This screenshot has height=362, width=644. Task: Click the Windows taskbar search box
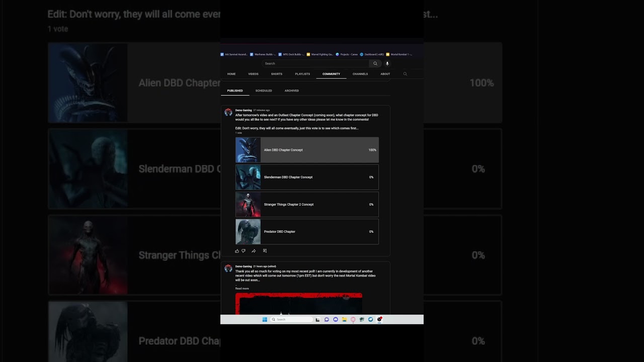[x=292, y=319]
